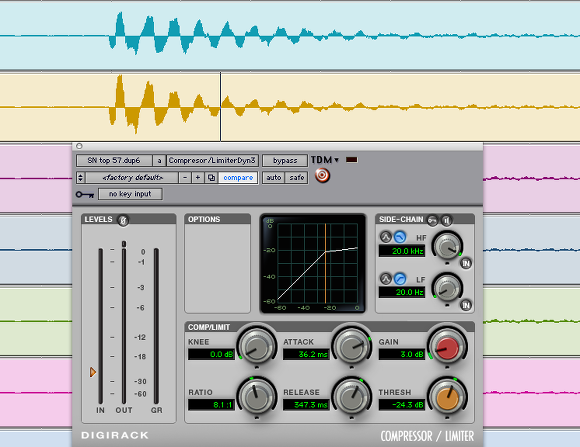This screenshot has width=580, height=447.
Task: Toggle the side-chain external key icon
Action: tap(432, 221)
